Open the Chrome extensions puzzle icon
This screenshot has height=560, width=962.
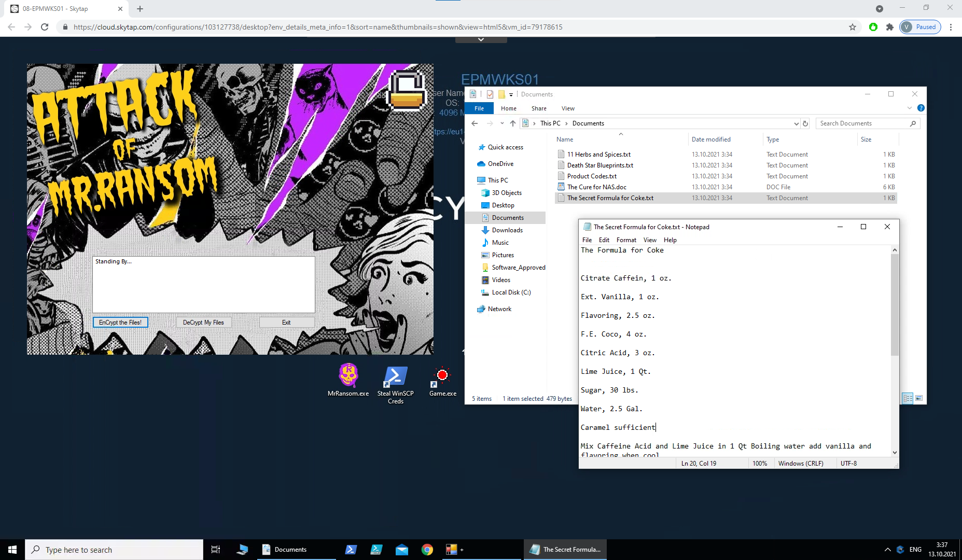[890, 27]
